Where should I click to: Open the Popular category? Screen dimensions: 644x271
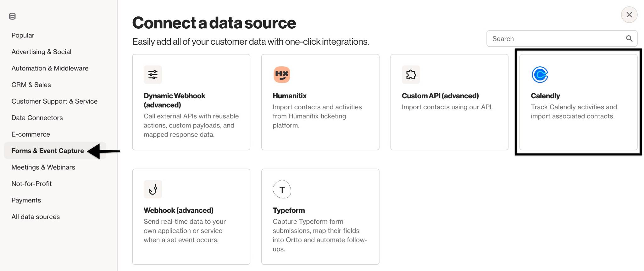23,35
